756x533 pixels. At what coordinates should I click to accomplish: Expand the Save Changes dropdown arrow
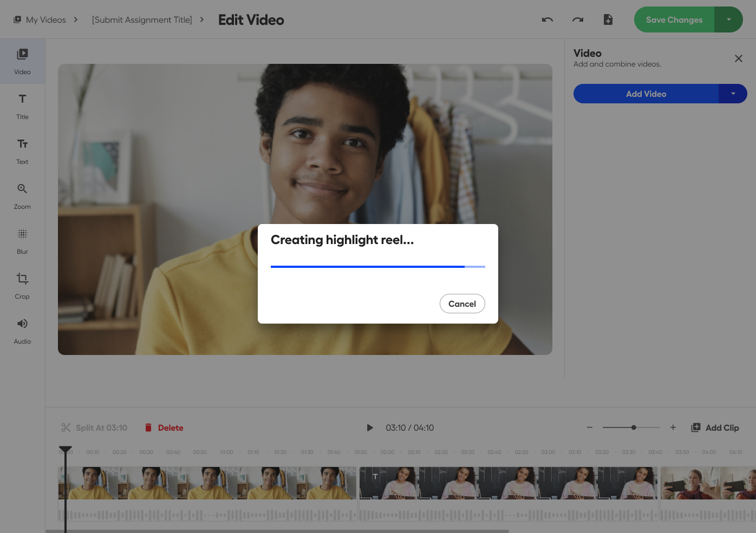pos(728,20)
